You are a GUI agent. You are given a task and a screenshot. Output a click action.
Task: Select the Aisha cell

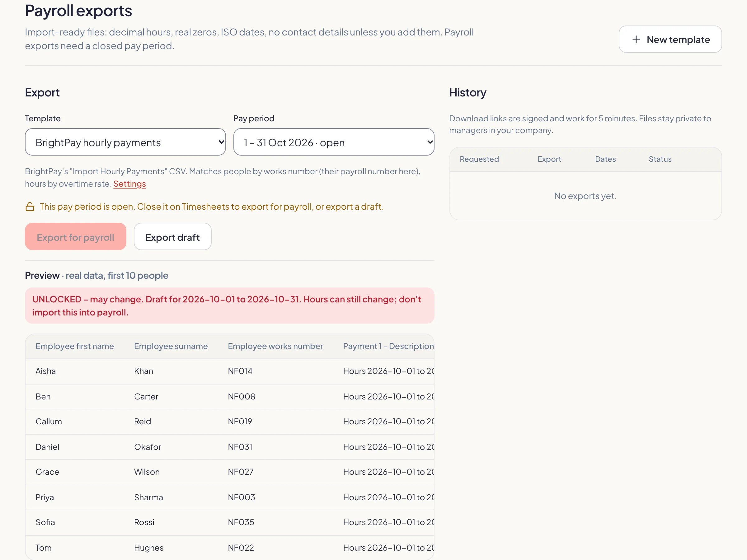[45, 371]
